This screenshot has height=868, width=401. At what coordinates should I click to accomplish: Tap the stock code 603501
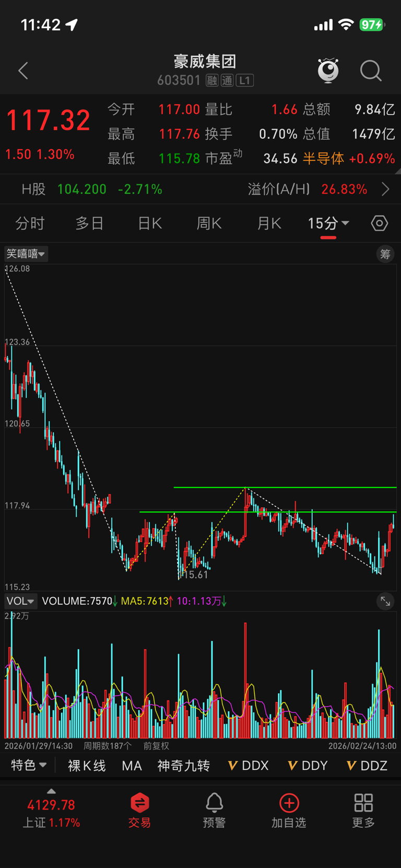179,80
